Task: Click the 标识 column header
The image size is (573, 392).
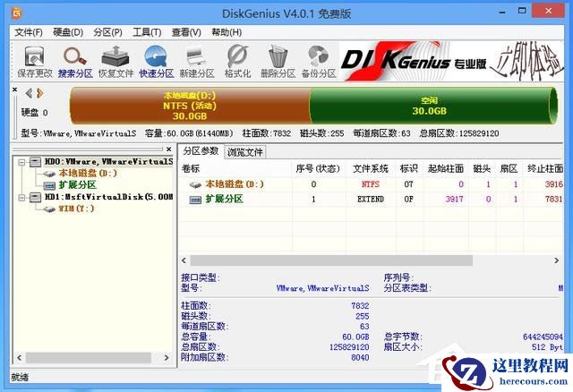Action: point(409,169)
